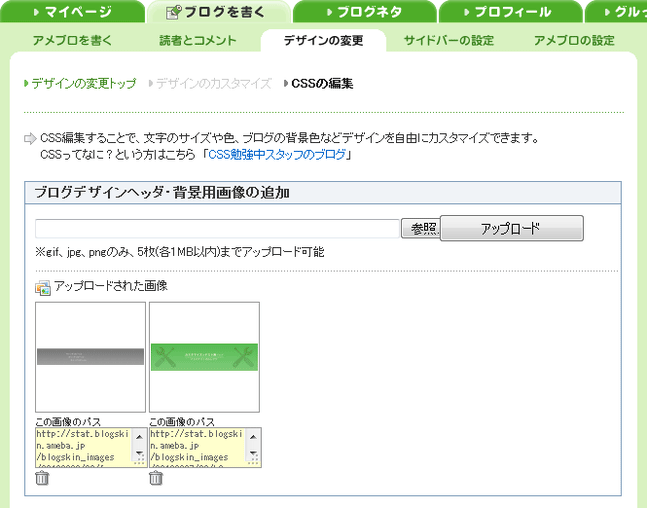Delete the gray header image via trash icon

tap(41, 478)
